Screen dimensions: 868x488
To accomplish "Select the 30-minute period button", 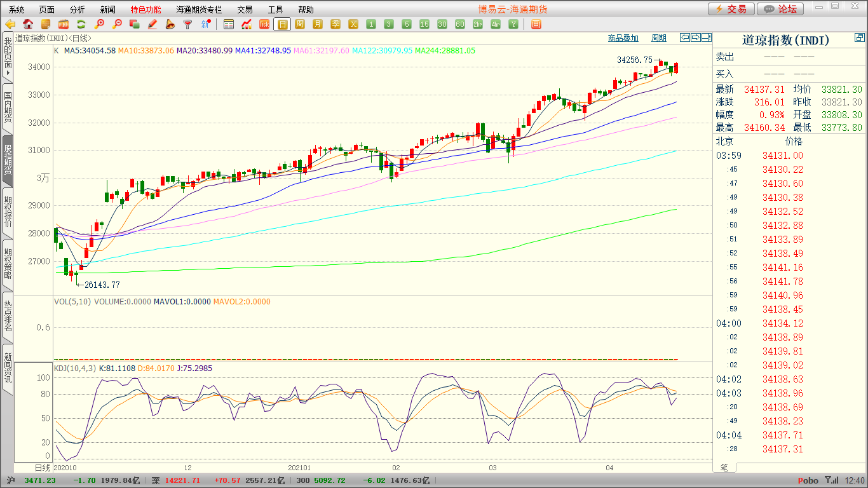I will point(442,24).
